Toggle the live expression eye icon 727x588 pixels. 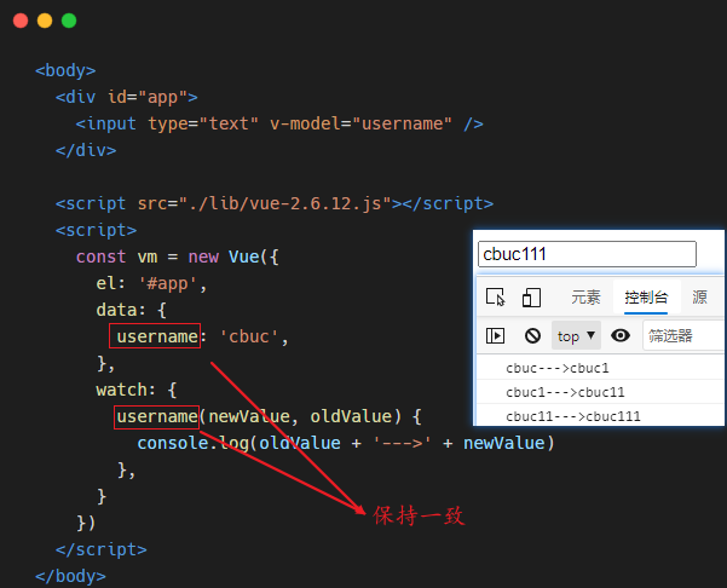[620, 335]
